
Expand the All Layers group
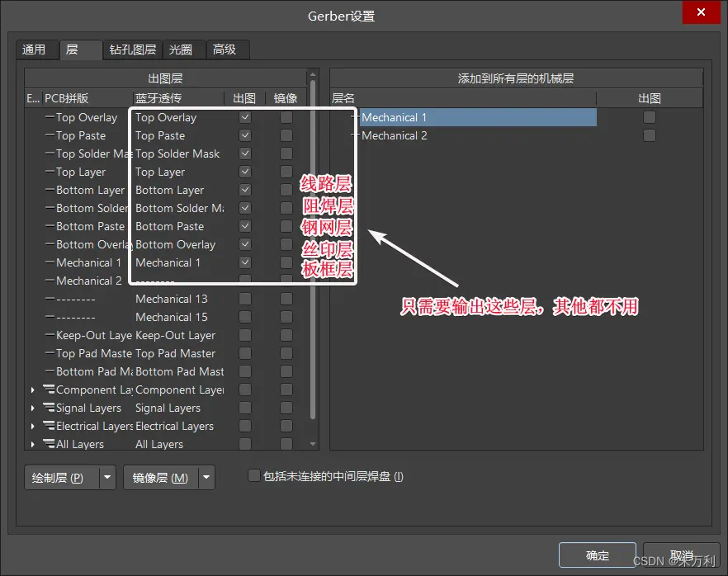(32, 444)
